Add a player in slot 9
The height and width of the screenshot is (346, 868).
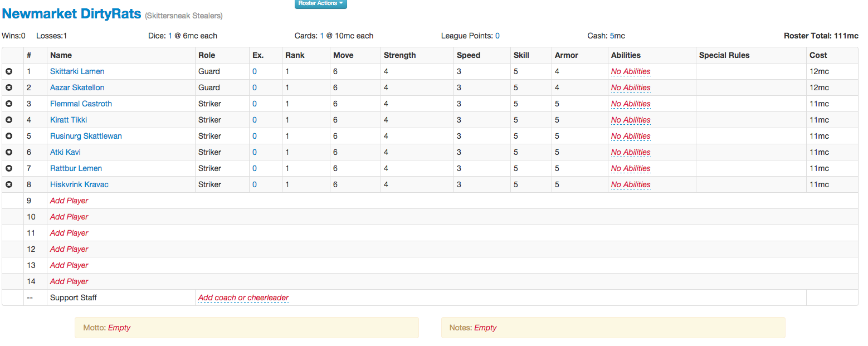click(69, 201)
